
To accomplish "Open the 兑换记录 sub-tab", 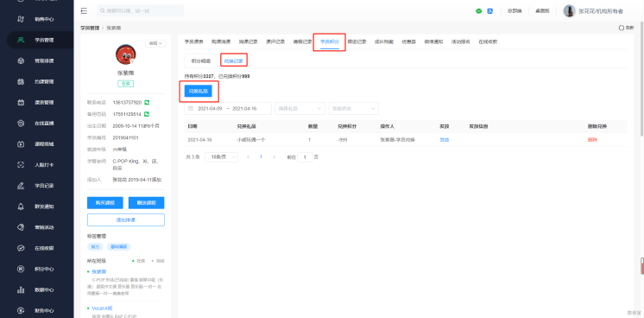I will 233,60.
